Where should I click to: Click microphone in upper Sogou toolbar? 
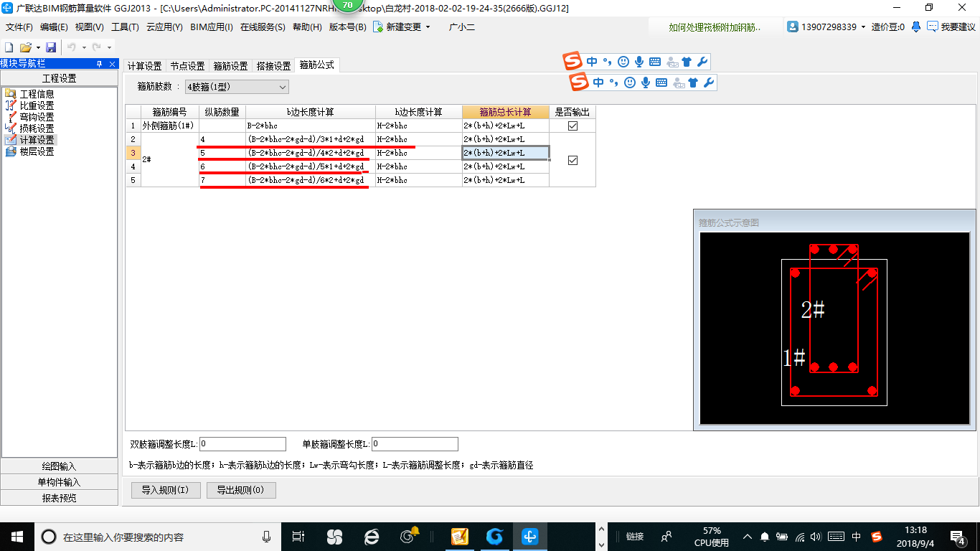click(x=639, y=62)
